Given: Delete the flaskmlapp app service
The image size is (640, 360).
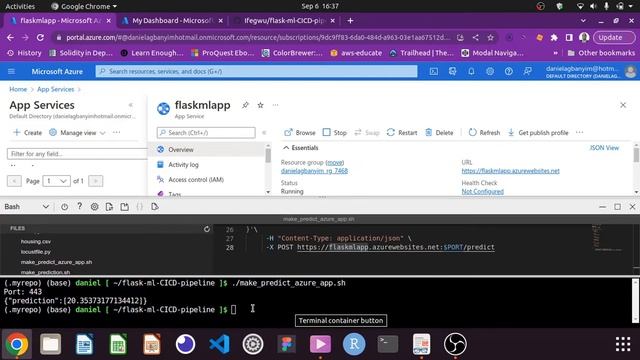Looking at the screenshot, I should tap(439, 133).
